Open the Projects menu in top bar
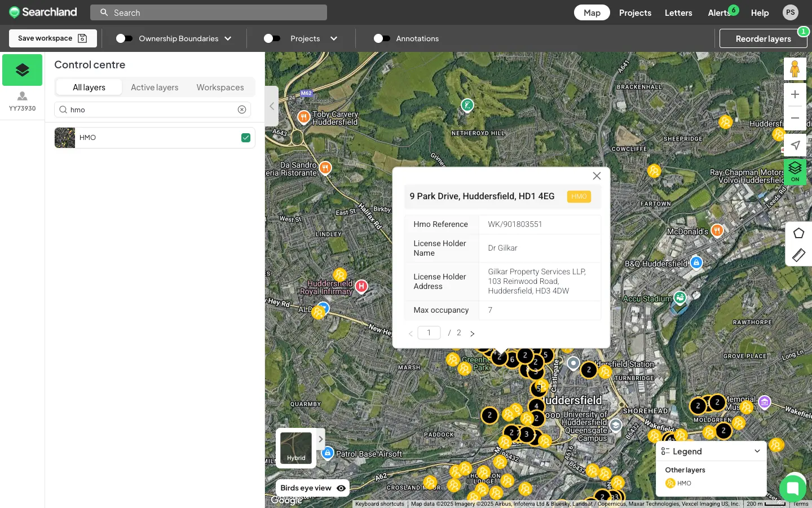The image size is (812, 508). click(x=635, y=12)
